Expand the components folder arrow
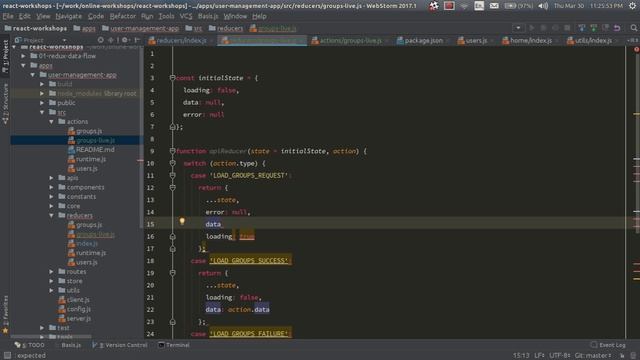The width and height of the screenshot is (640, 360). [51, 187]
